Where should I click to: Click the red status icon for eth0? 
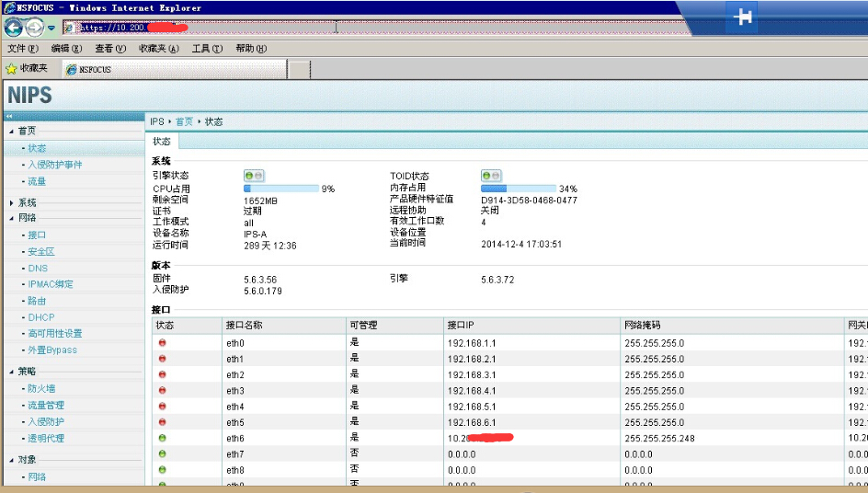point(162,343)
